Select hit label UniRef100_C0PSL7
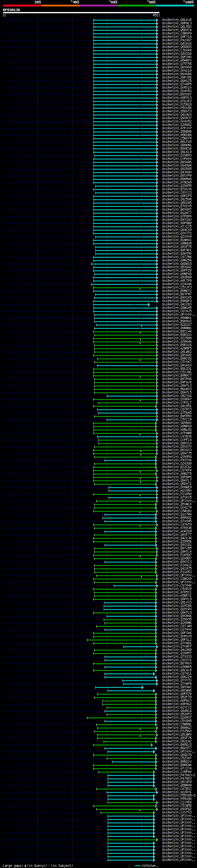Viewport: 197px width, 868px height. [177, 403]
